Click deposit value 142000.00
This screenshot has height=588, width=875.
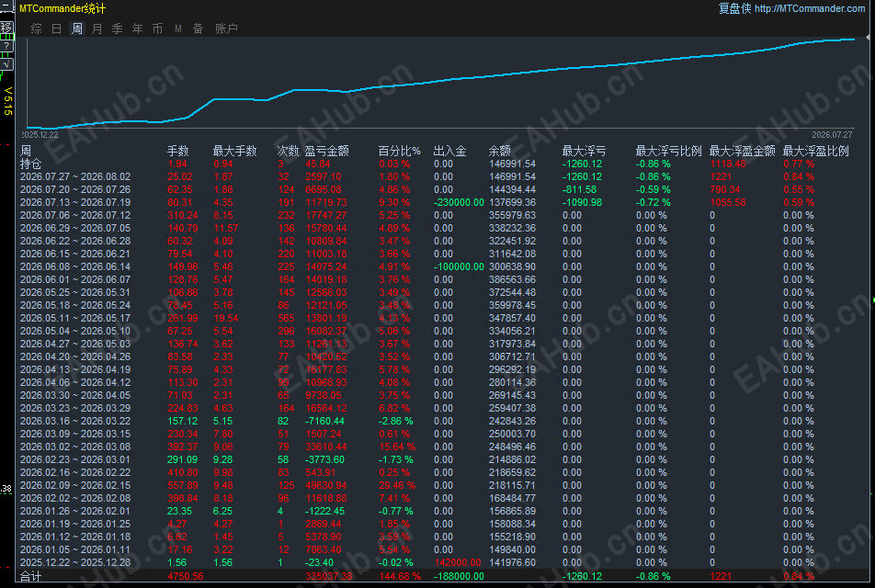pos(458,562)
